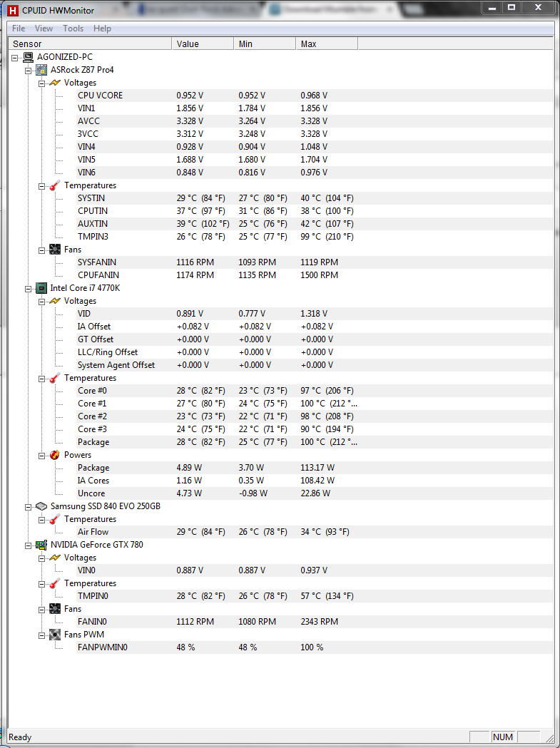Click the Intel Core i7 4770K CPU icon

coord(41,287)
